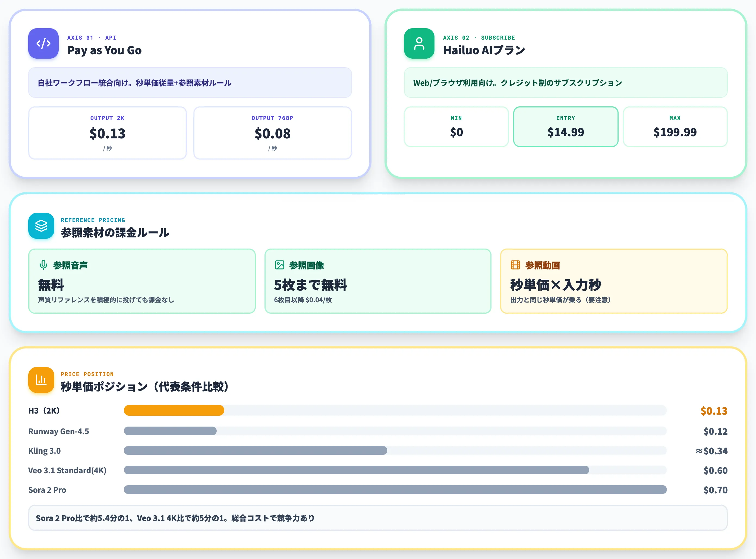Click the Runway Gen-4.5 price bar
Screen dimensions: 756x559
coord(170,431)
